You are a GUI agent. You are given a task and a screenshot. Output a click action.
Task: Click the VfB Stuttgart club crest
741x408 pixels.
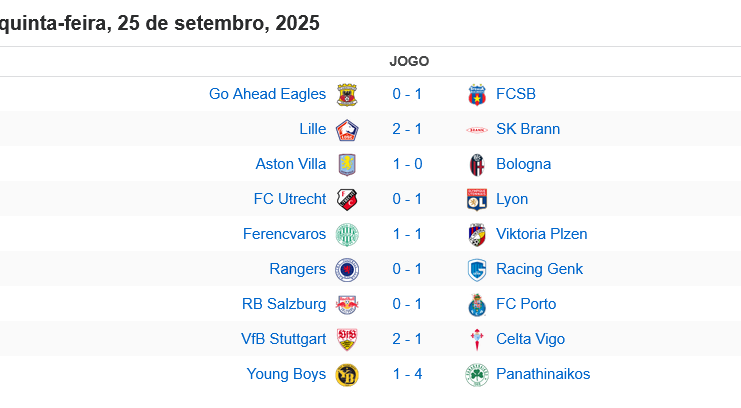(x=347, y=339)
